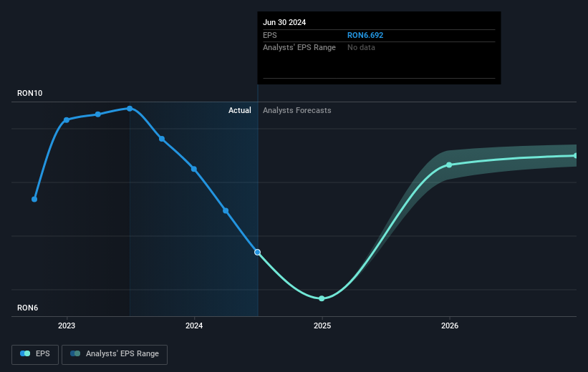
Task: Select the EPS data point in spring 2024
Action: coord(226,210)
